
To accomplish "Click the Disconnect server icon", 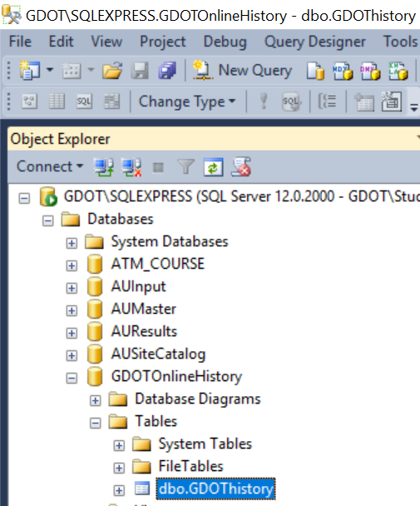I will (x=131, y=167).
